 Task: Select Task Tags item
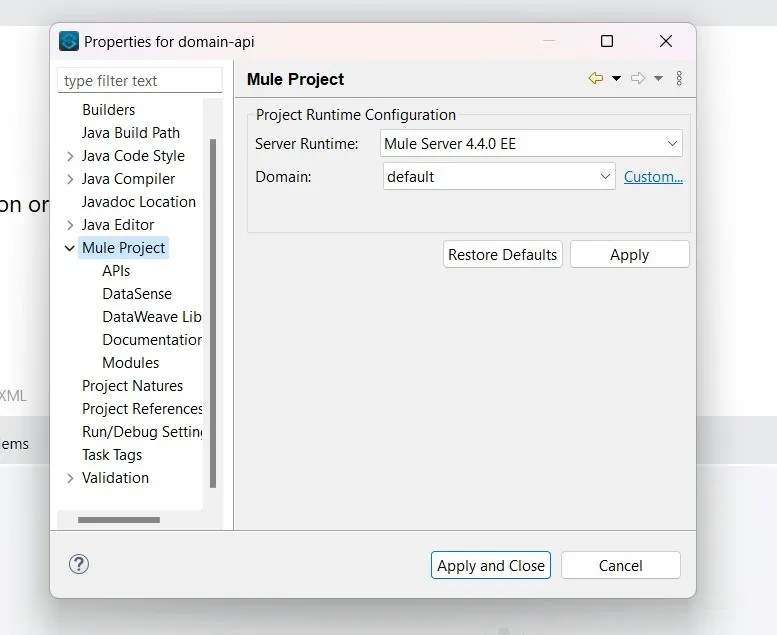(112, 455)
